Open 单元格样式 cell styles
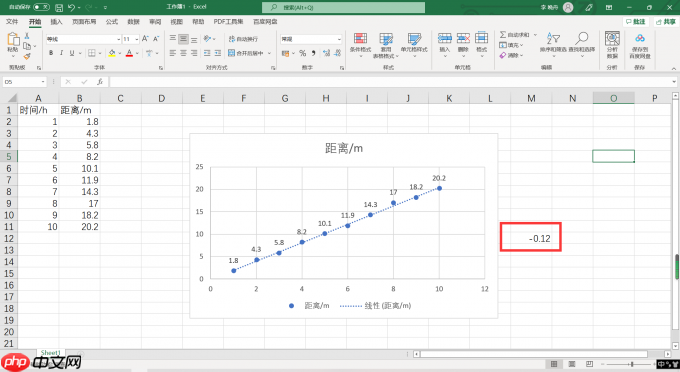680x372 pixels. point(414,45)
